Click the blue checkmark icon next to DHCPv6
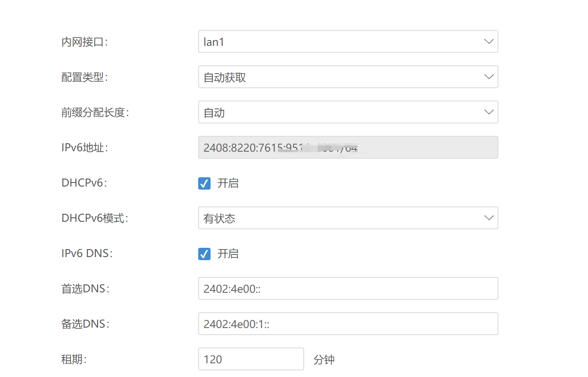This screenshot has height=377, width=588. pyautogui.click(x=204, y=183)
